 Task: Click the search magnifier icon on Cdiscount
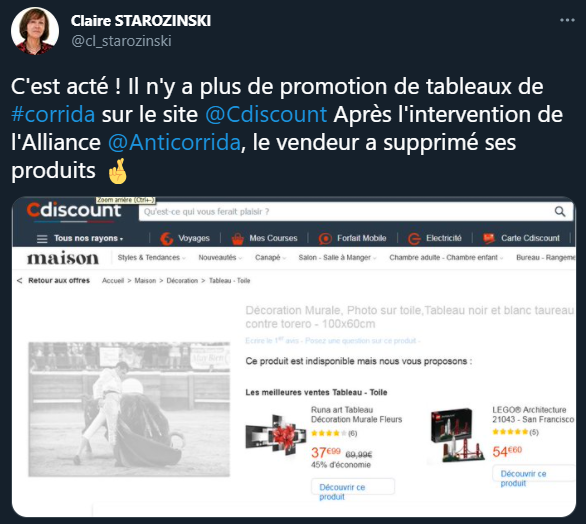[559, 212]
